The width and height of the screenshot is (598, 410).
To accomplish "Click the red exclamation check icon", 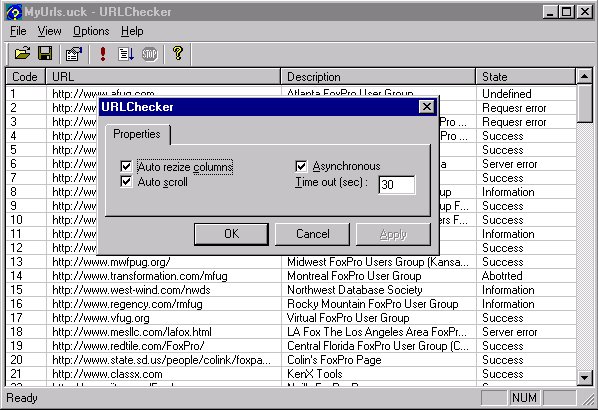I will pos(103,54).
